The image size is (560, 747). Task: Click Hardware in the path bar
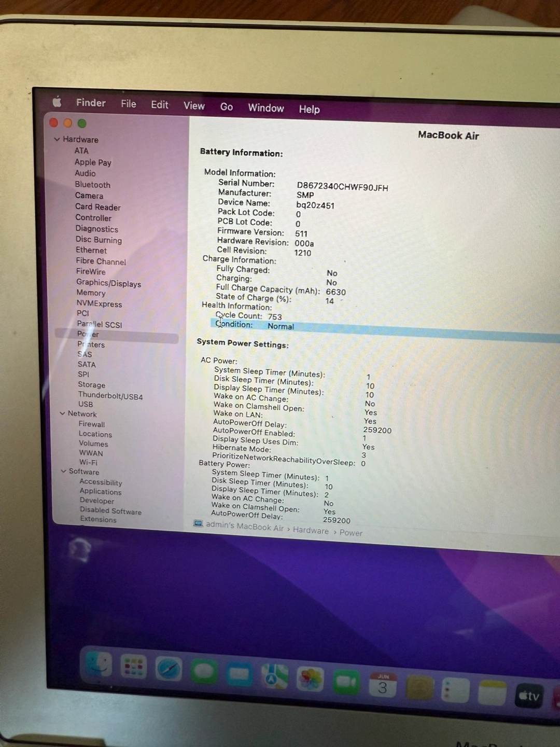click(311, 530)
